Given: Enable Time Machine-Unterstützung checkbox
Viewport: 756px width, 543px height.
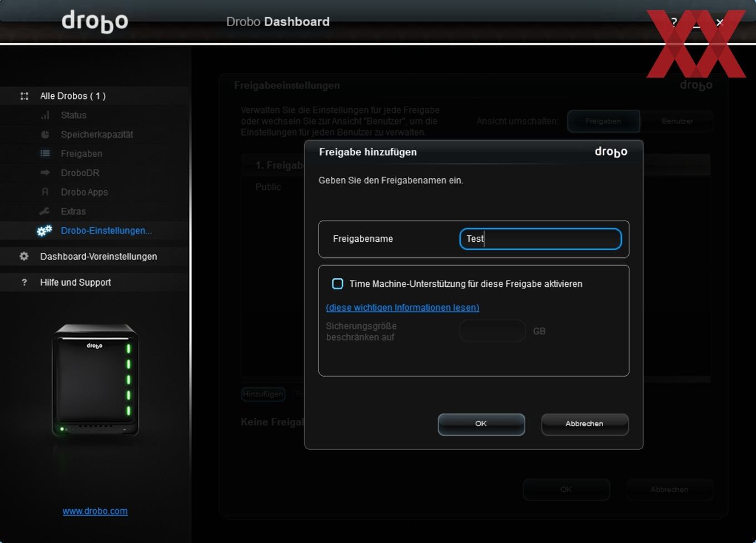Looking at the screenshot, I should click(x=337, y=283).
